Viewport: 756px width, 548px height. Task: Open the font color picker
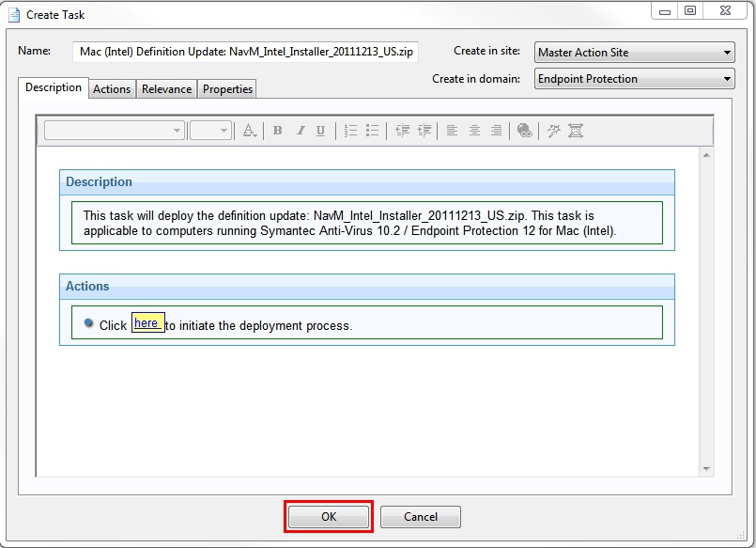click(250, 131)
